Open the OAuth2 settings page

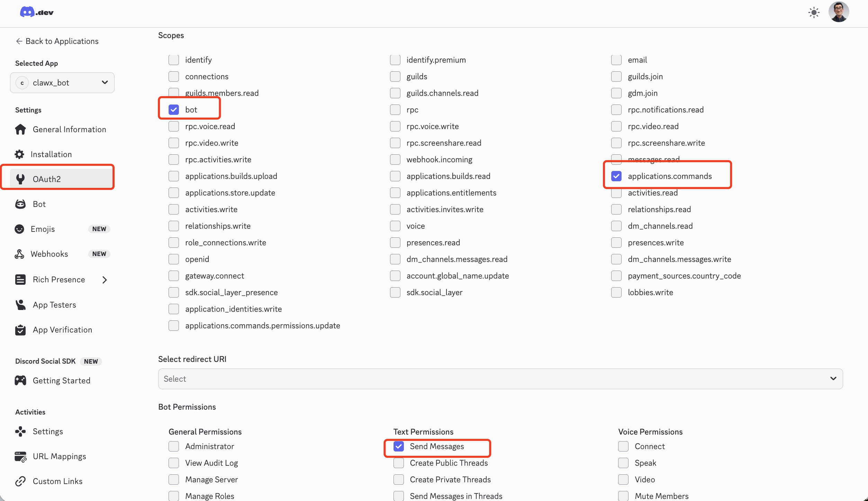tap(47, 179)
